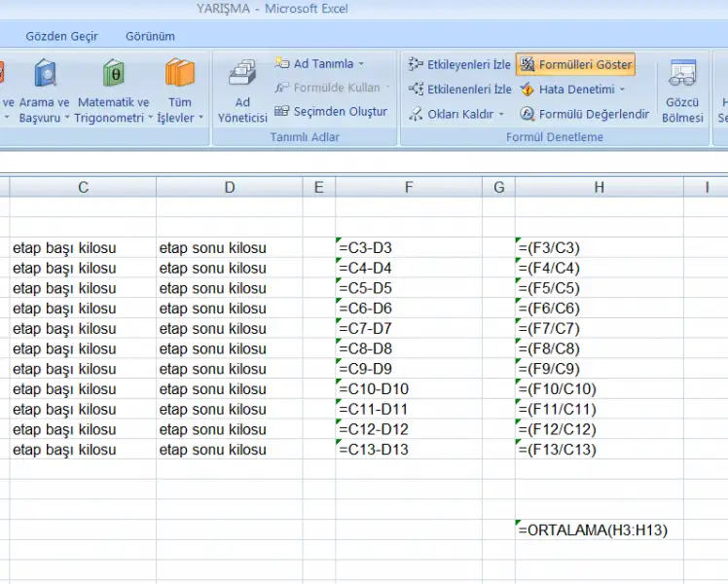The height and width of the screenshot is (584, 728).
Task: Expand the Okları Kaldır dropdown arrow
Action: [x=502, y=115]
